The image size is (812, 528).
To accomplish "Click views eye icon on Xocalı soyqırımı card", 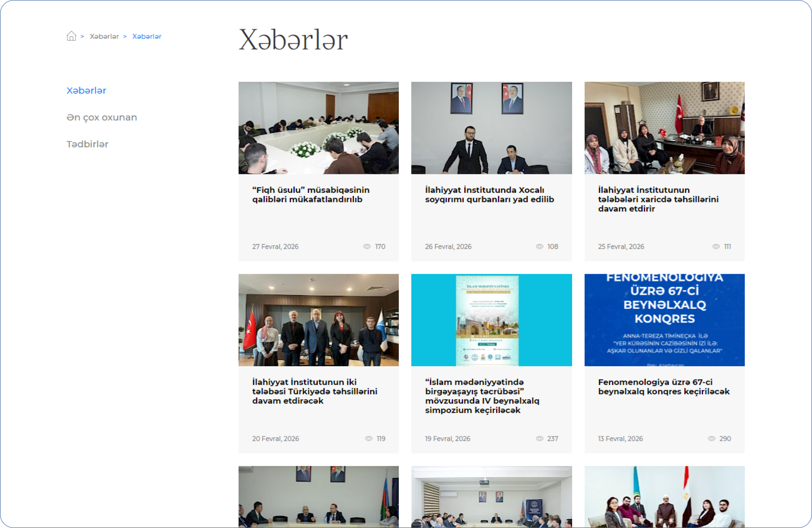I will (539, 246).
